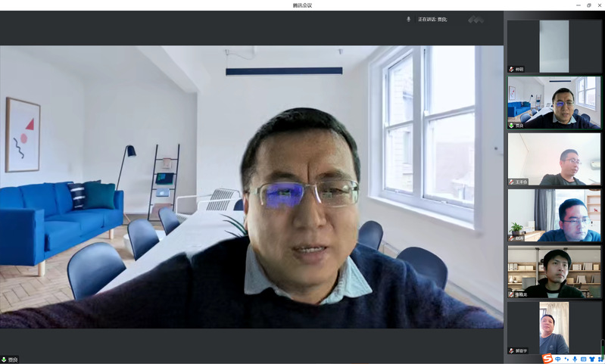Image resolution: width=605 pixels, height=364 pixels.
Task: Toggle Sogou voice input microphone
Action: [575, 358]
